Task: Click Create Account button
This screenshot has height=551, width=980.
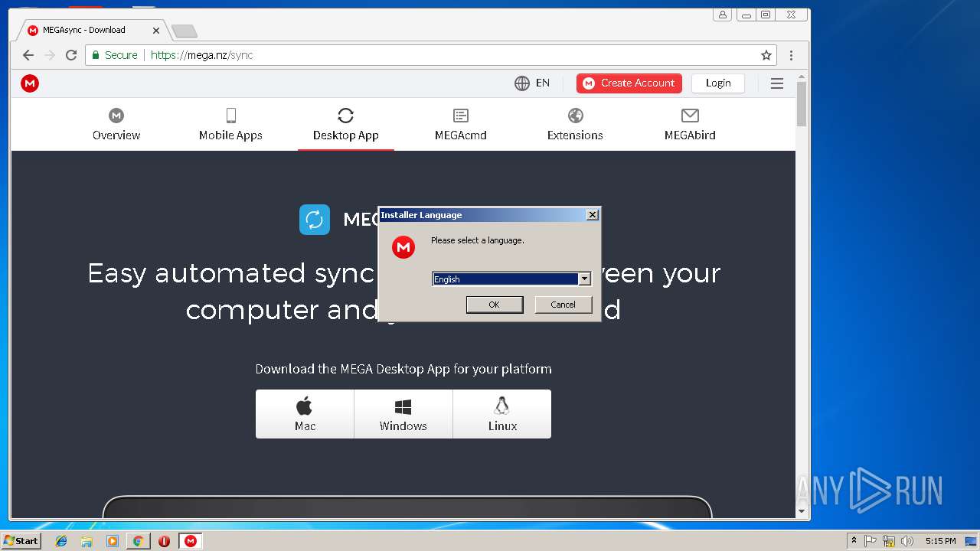Action: coord(629,83)
